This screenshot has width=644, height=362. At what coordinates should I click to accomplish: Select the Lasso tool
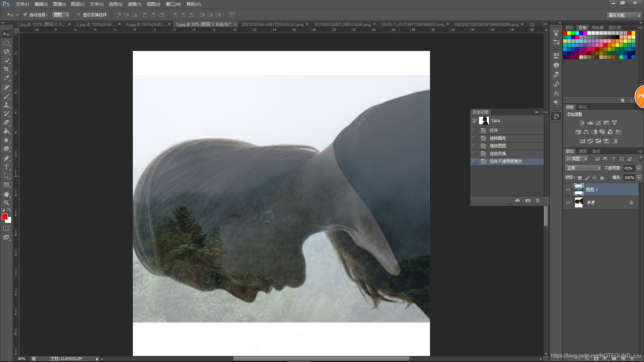pos(6,52)
